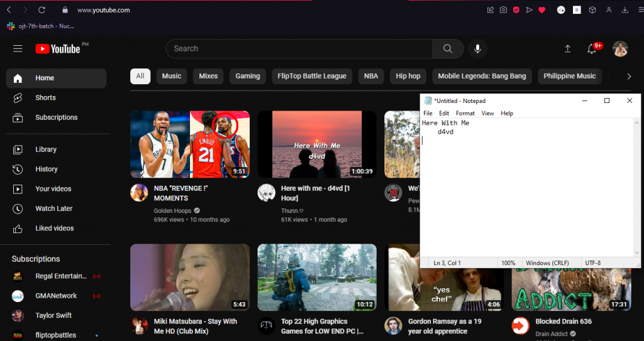This screenshot has width=644, height=341.
Task: Start voice search with the microphone
Action: point(477,49)
